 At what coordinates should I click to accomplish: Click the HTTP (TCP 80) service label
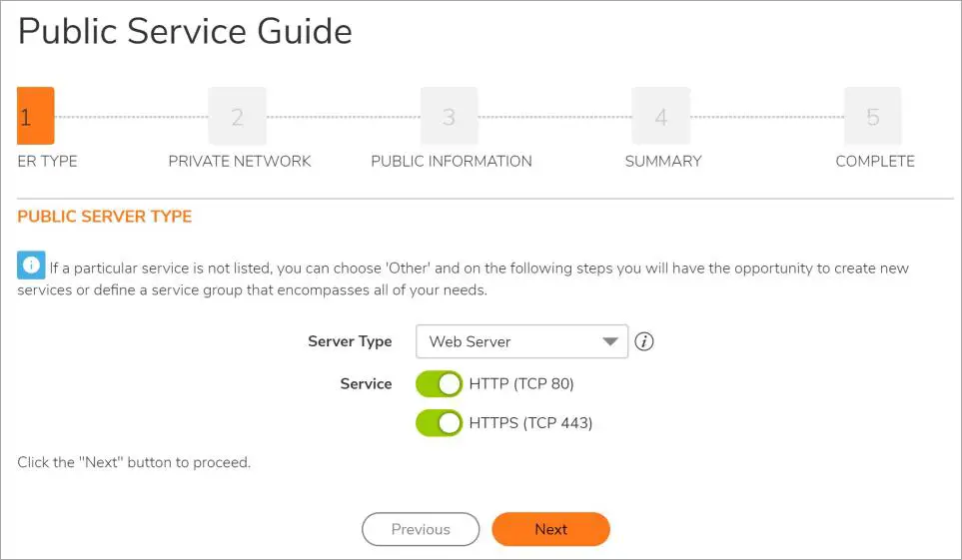[521, 383]
